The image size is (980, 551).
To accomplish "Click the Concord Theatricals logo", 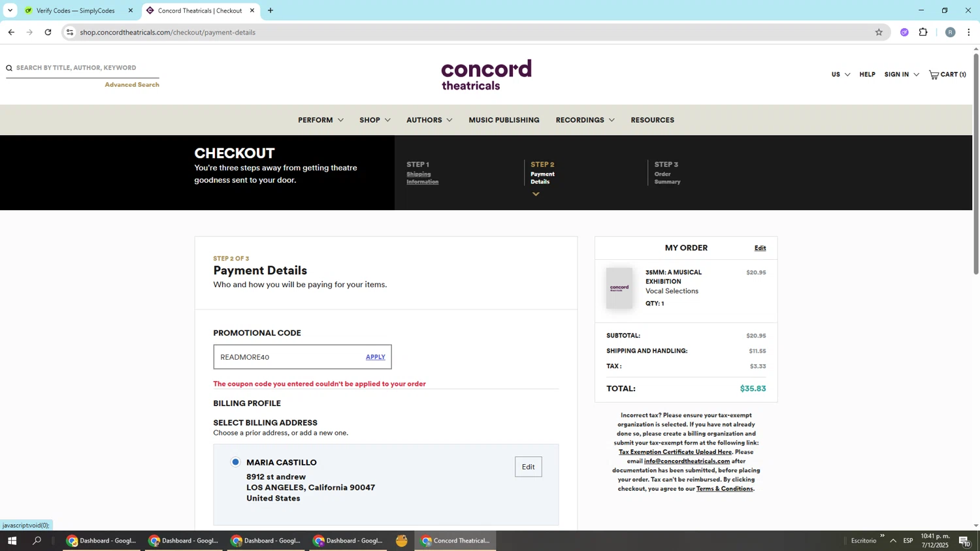I will click(x=486, y=74).
